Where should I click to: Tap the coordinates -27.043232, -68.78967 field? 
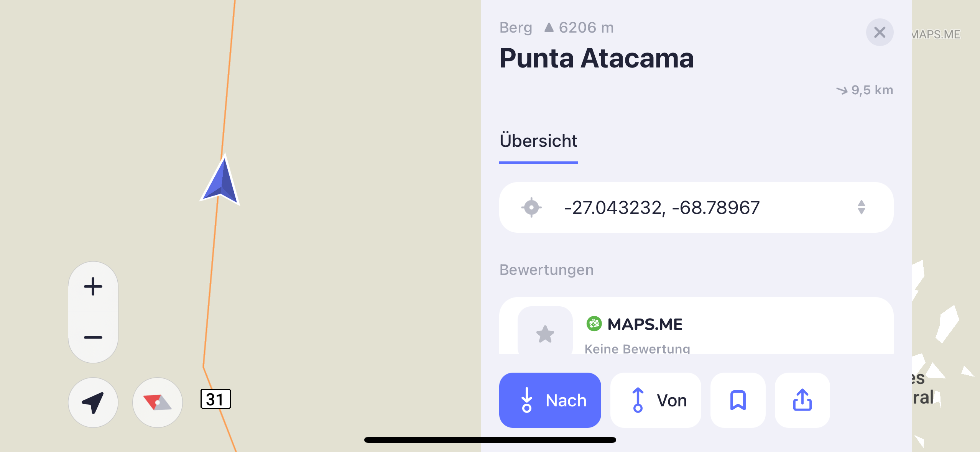[x=662, y=207]
